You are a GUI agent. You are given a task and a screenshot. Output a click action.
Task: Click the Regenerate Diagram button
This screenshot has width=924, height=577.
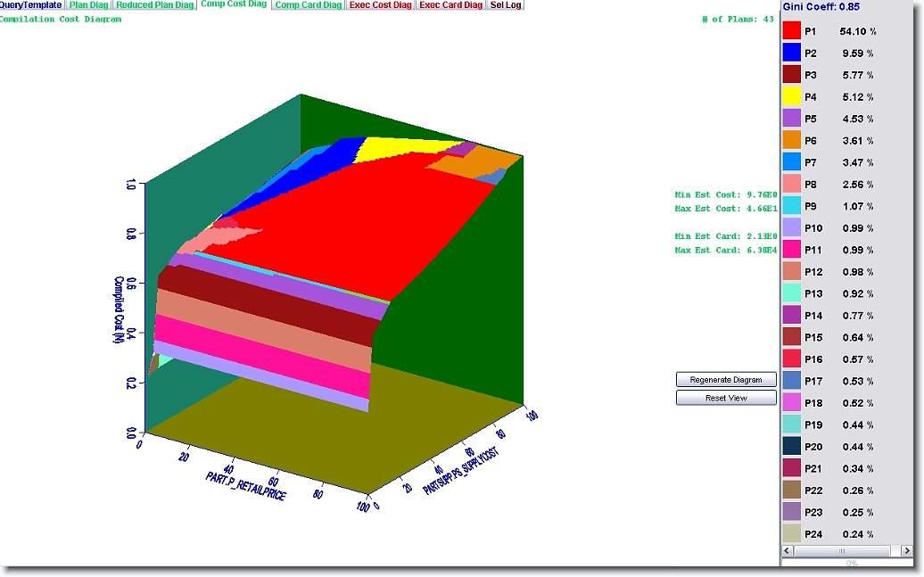click(726, 380)
